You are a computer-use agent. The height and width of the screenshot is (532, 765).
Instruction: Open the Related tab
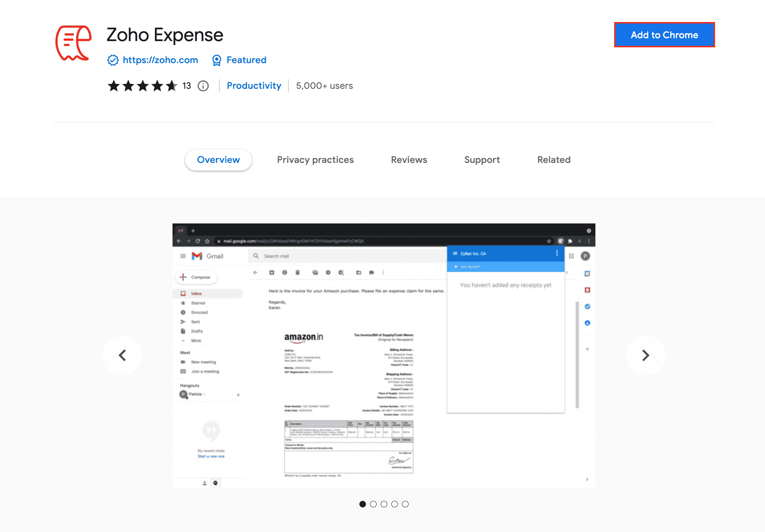(x=553, y=160)
